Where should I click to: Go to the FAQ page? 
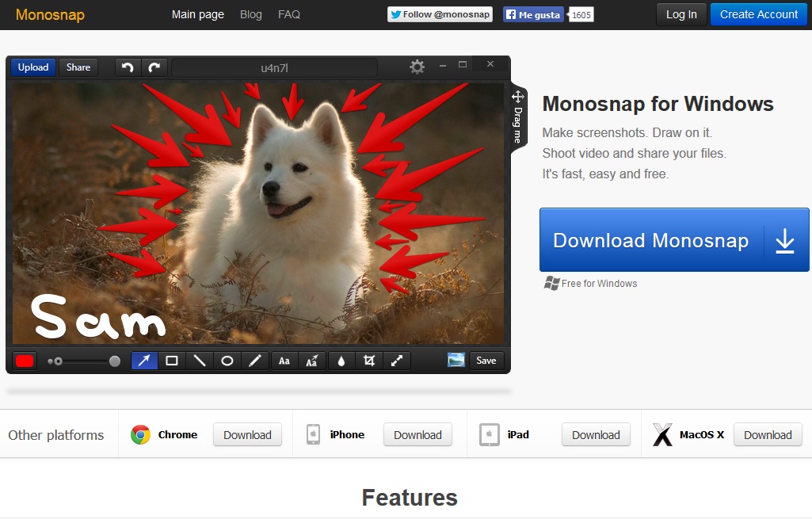(289, 14)
